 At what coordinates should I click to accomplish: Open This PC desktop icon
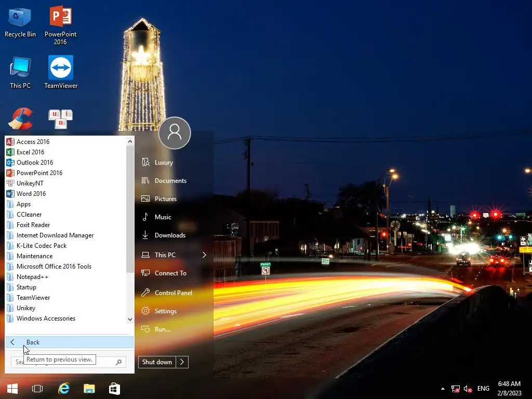[20, 73]
